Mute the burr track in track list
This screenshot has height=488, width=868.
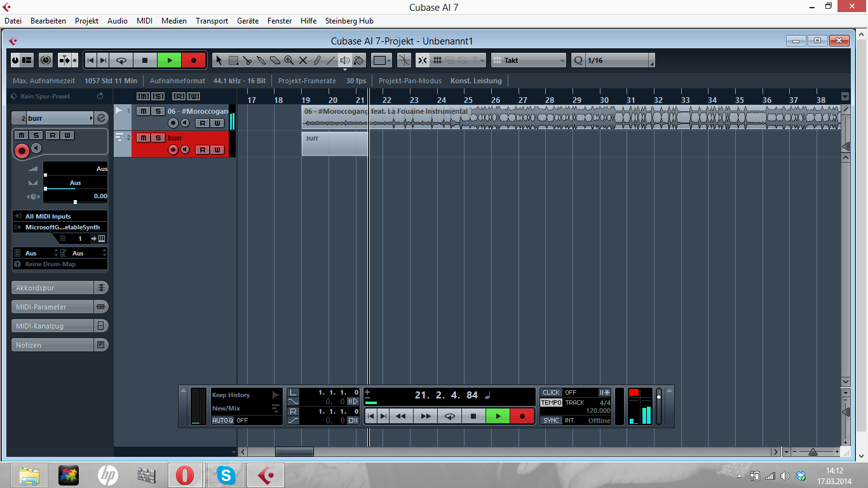143,138
